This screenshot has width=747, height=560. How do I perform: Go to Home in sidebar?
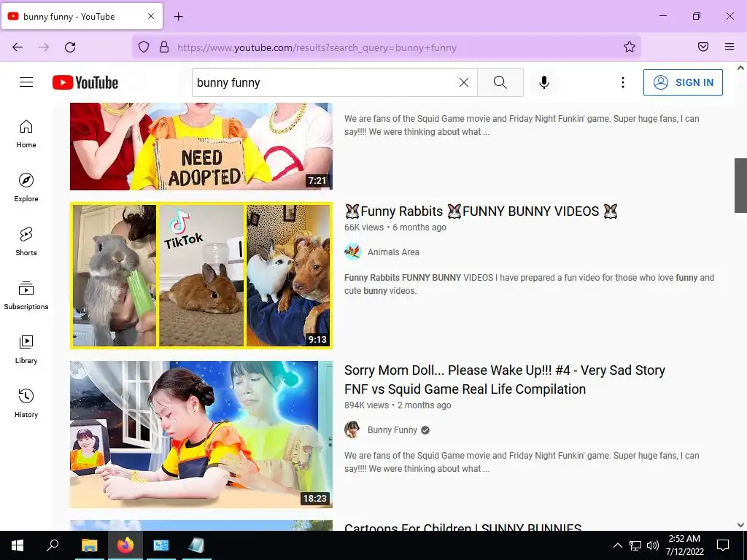26,134
